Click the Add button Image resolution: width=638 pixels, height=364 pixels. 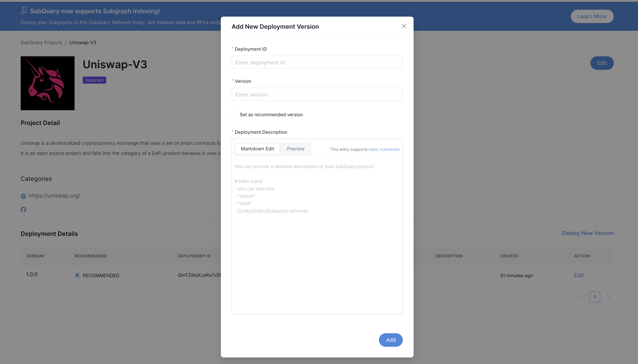pos(391,340)
